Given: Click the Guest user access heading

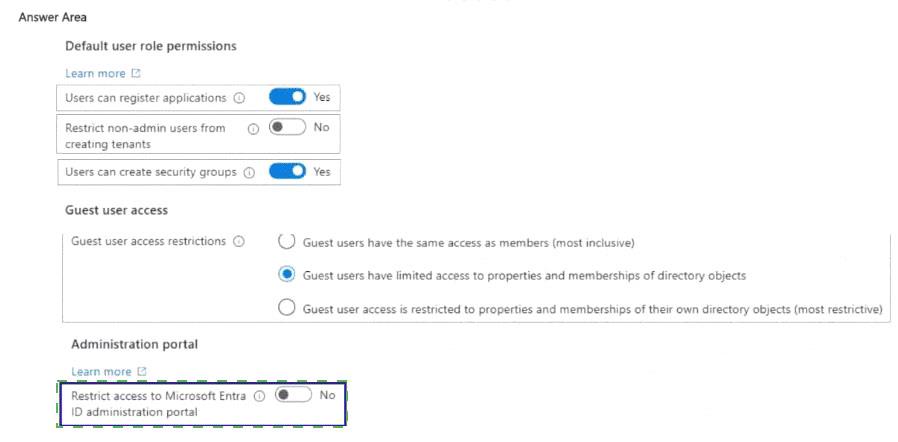Looking at the screenshot, I should 116,210.
